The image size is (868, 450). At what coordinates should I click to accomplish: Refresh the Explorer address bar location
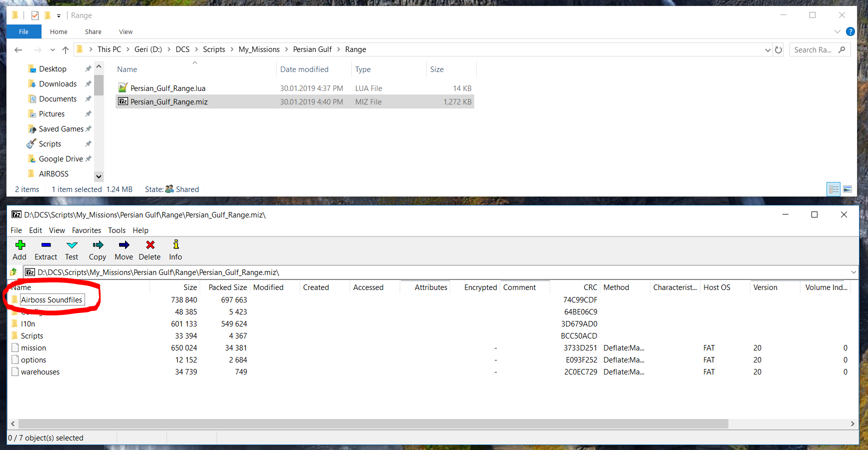click(x=778, y=50)
